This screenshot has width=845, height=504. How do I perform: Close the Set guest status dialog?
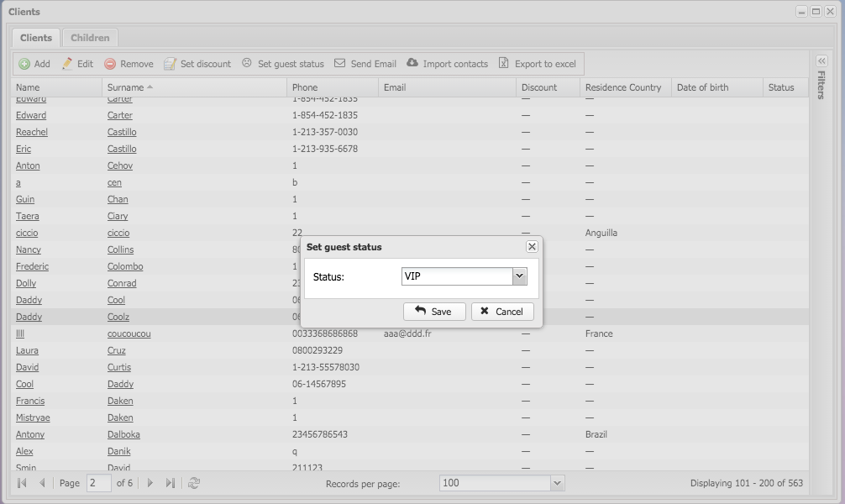tap(532, 246)
